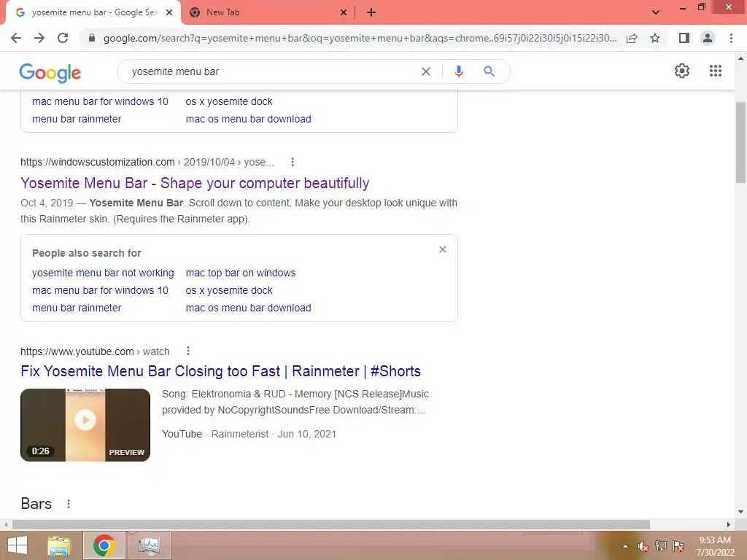The height and width of the screenshot is (560, 747).
Task: Click mac os menu bar download in top box
Action: (x=248, y=119)
